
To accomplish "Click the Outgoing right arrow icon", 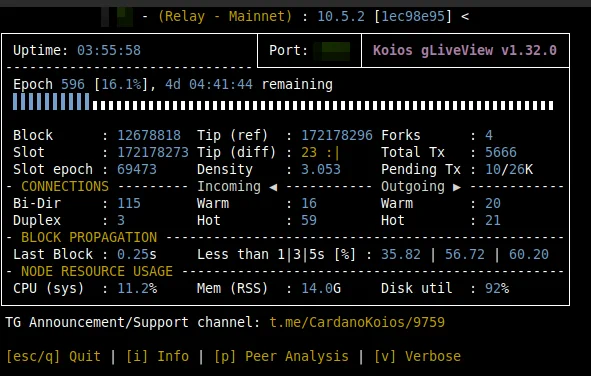I will pos(457,187).
